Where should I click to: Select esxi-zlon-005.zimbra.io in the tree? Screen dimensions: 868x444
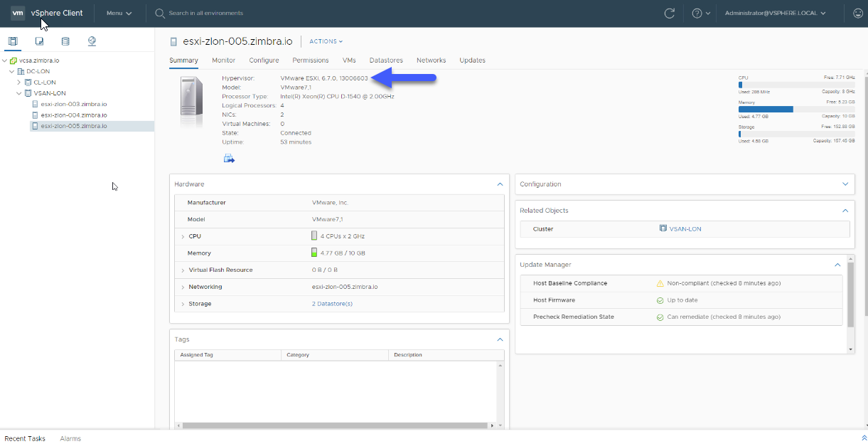pyautogui.click(x=74, y=126)
